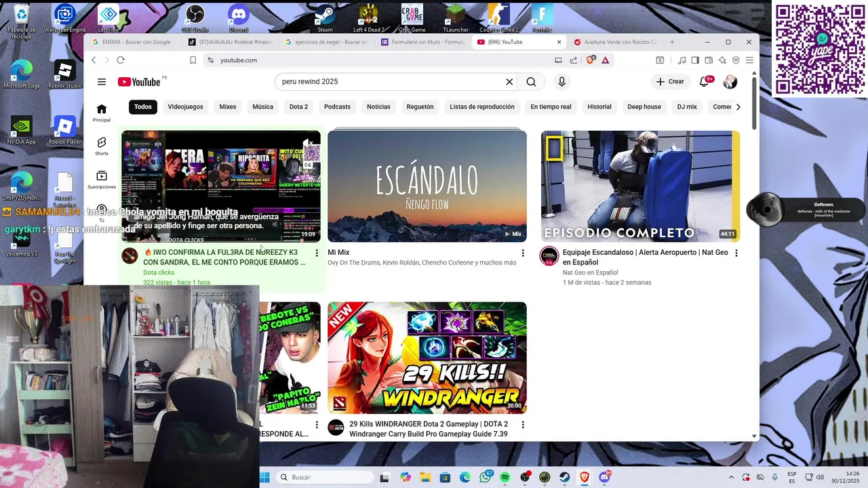Open the Steam desktop shortcut
Screen dimensions: 868x488
325,18
